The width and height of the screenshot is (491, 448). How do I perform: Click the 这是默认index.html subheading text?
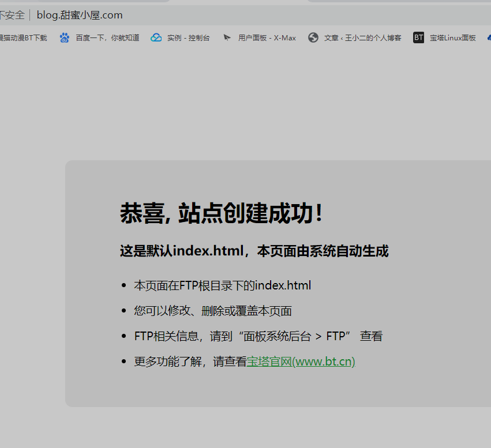(x=254, y=251)
